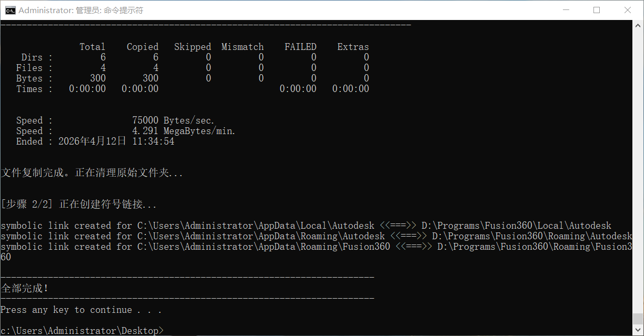Click the 全部完成! completion message

pos(24,289)
